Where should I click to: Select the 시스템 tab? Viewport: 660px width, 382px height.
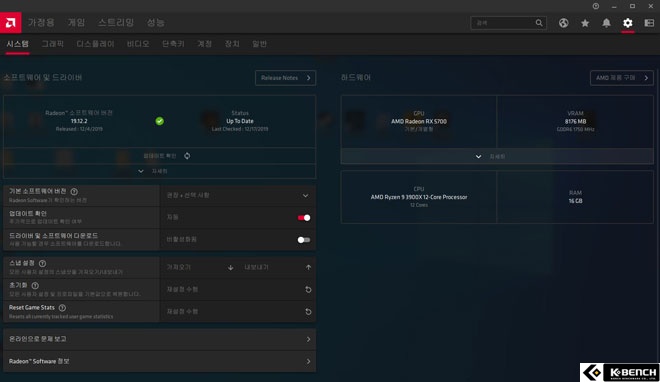(x=18, y=44)
